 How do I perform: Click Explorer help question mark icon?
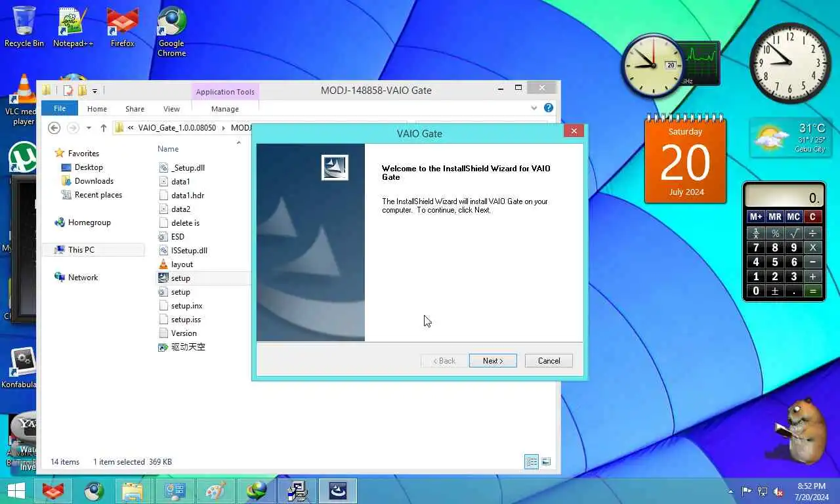[549, 108]
